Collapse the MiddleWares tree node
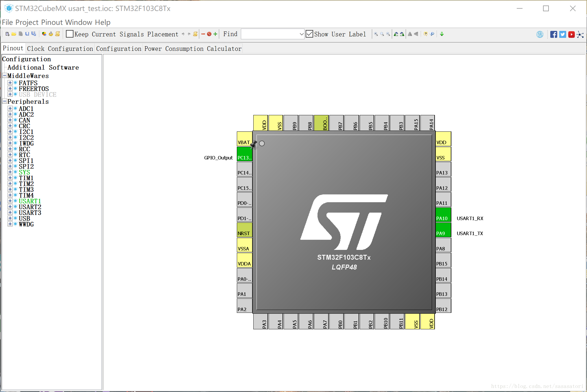Screen dimensions: 587x392 pyautogui.click(x=5, y=76)
